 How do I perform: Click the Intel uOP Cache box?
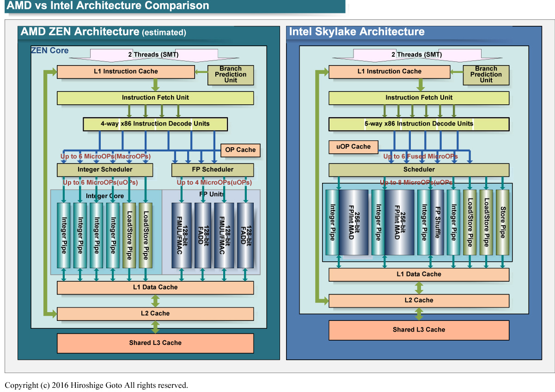point(353,147)
